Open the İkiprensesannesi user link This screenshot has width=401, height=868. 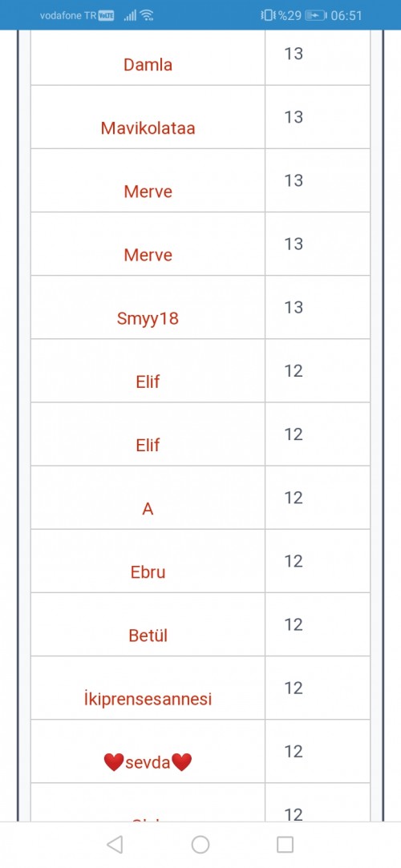point(148,699)
